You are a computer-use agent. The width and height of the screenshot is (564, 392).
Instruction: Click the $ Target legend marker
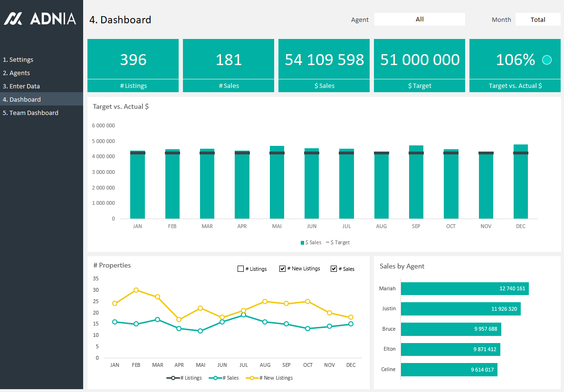click(327, 243)
